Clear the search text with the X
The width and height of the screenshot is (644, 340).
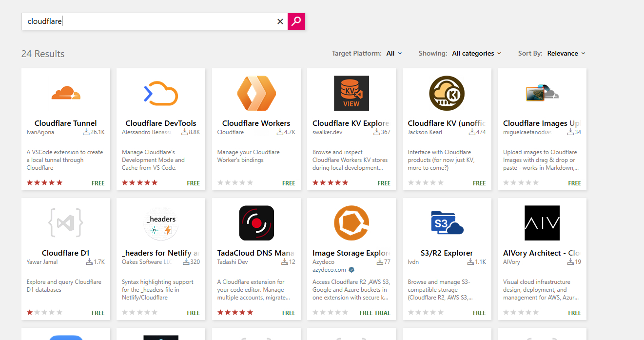pos(280,21)
